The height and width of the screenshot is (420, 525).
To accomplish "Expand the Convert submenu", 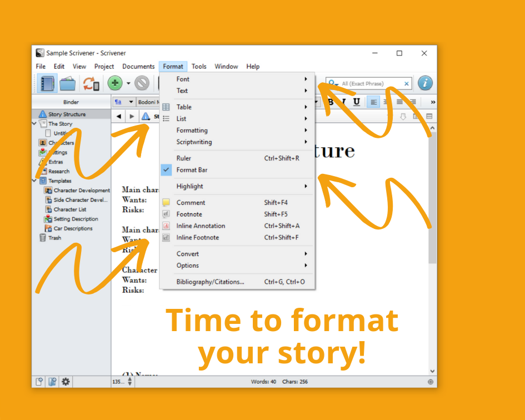I will coord(237,254).
